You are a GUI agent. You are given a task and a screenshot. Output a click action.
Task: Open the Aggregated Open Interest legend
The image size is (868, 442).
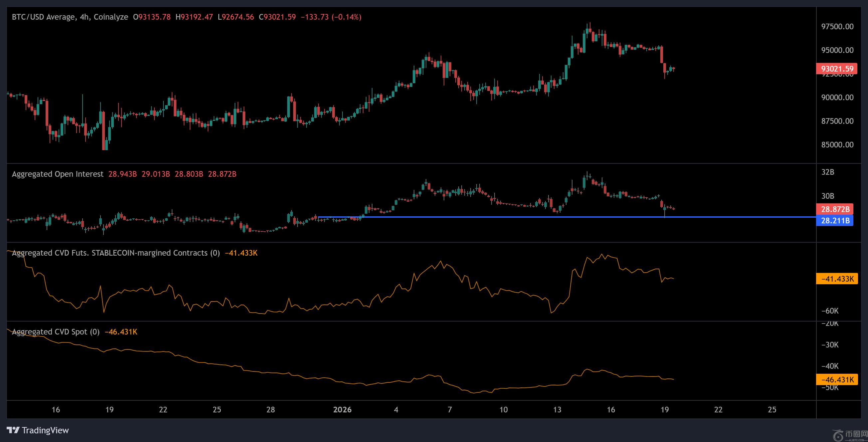click(58, 174)
